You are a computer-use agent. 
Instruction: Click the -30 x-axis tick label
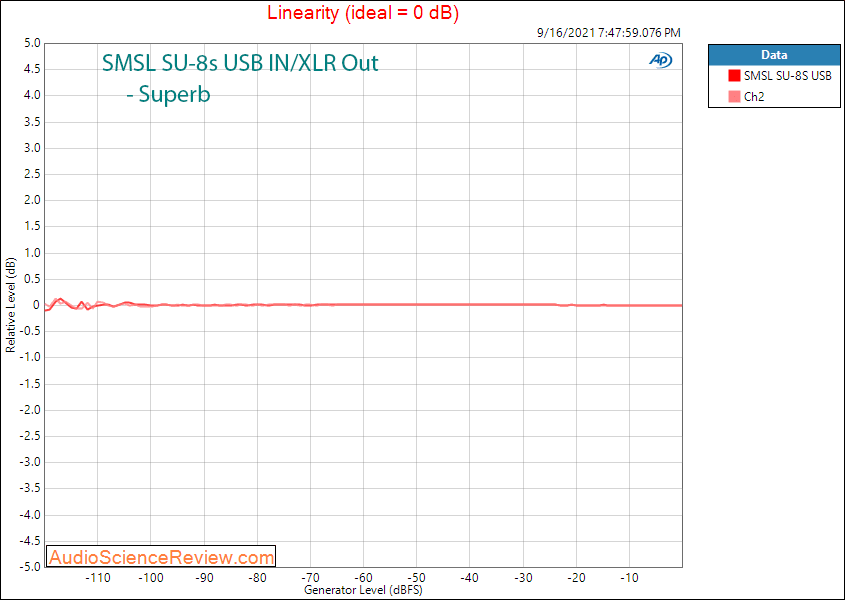tap(523, 578)
